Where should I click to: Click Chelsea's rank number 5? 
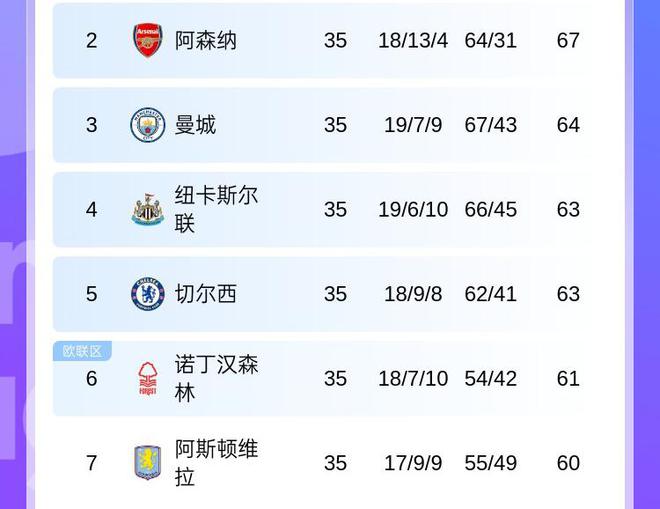(x=92, y=294)
